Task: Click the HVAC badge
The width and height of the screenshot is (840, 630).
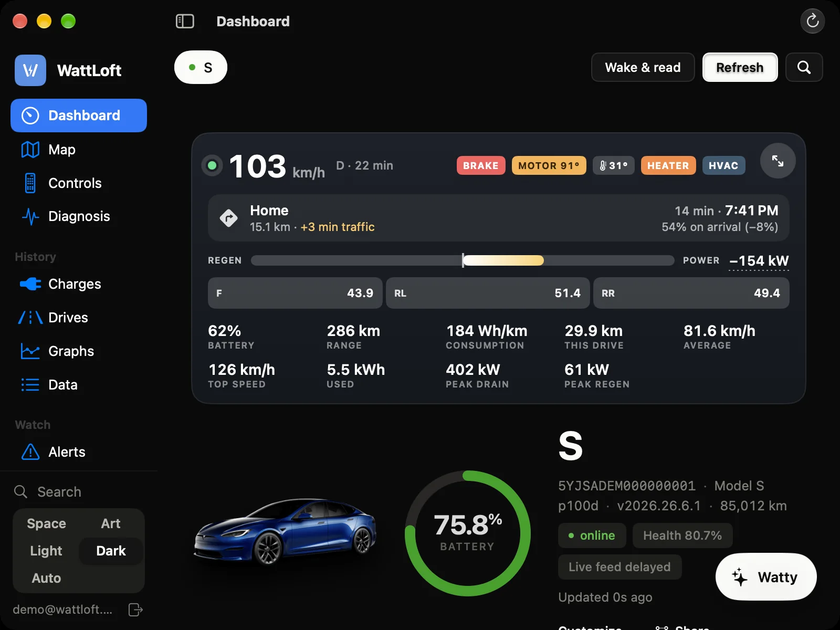Action: tap(723, 165)
